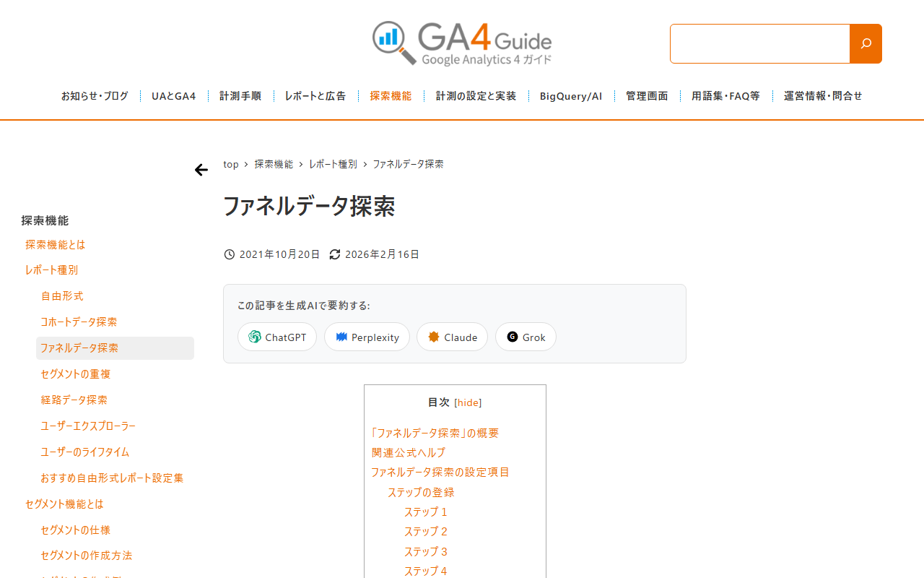924x578 pixels.
Task: Toggle the table of contents with hide
Action: click(x=468, y=402)
